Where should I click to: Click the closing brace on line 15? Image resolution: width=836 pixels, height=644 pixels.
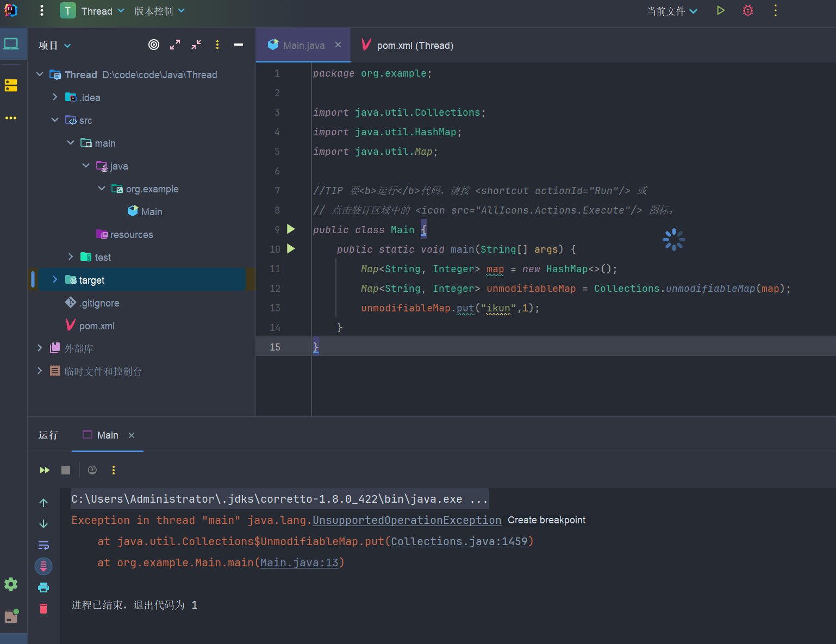pos(316,347)
